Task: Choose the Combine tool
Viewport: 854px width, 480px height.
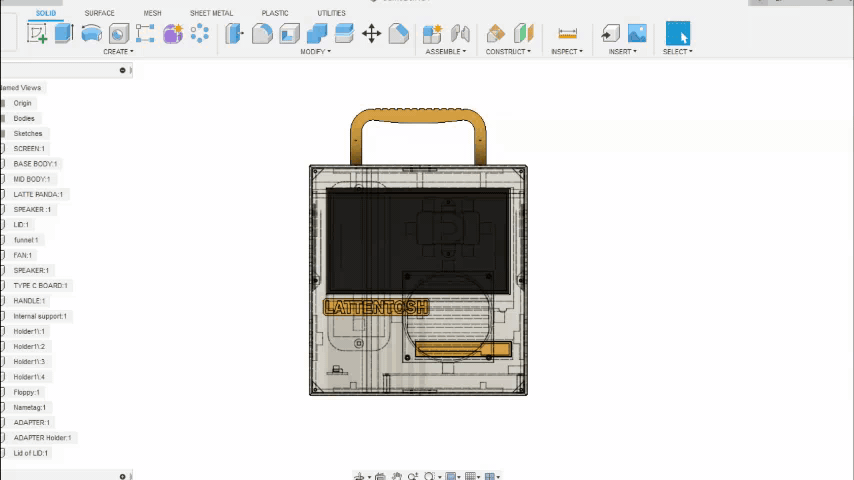Action: 316,34
